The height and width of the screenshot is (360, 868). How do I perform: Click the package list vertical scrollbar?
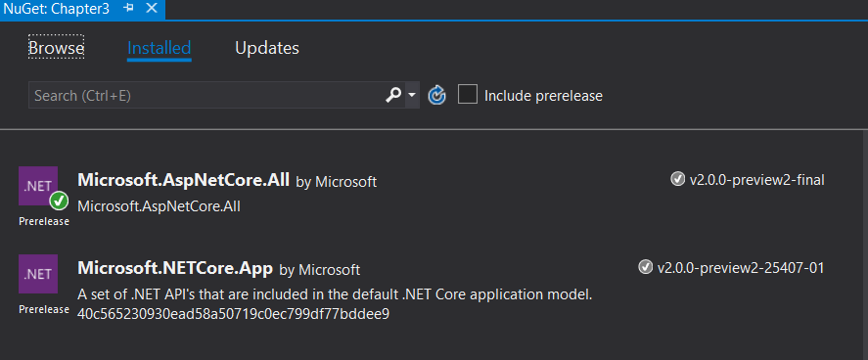point(865,245)
